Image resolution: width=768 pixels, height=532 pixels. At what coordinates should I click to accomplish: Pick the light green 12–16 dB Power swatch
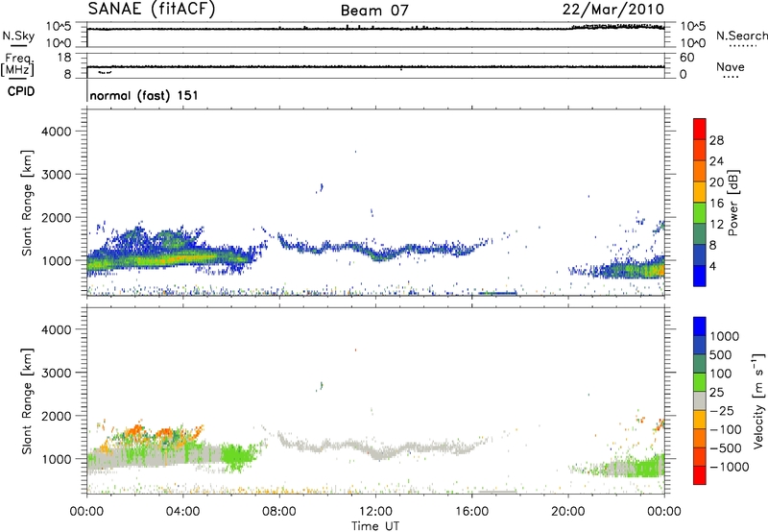(700, 212)
